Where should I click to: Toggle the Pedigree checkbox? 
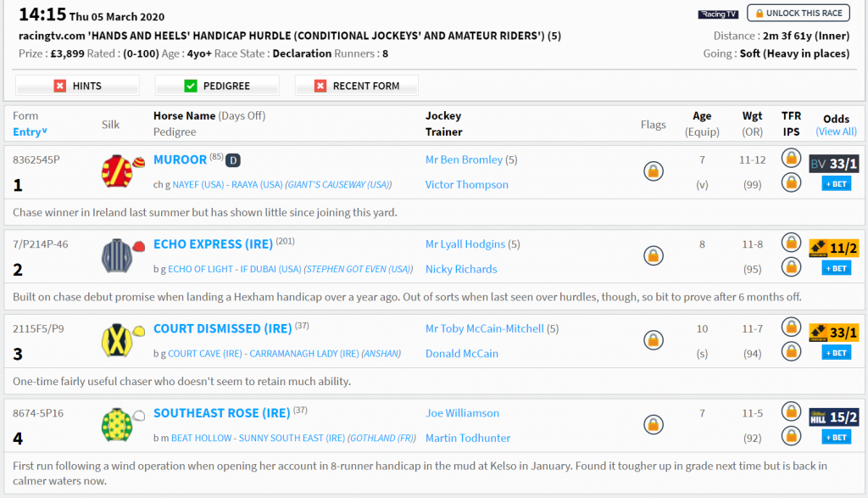pyautogui.click(x=191, y=86)
